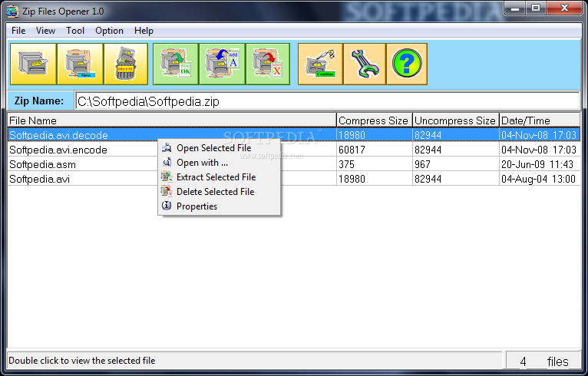Open options with the green wrench icon
This screenshot has height=376, width=588.
(x=365, y=64)
